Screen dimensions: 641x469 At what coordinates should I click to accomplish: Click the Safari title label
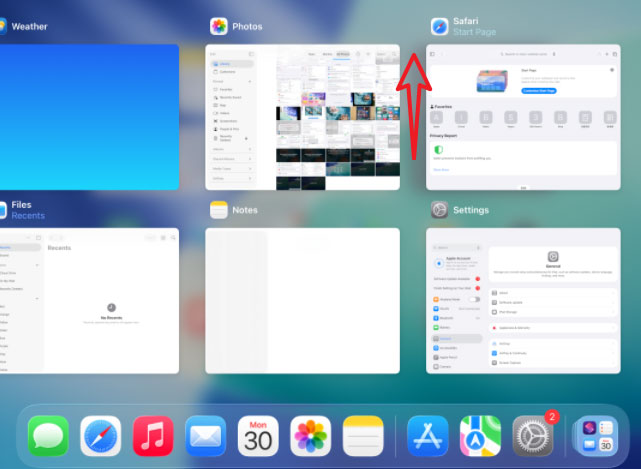point(466,21)
